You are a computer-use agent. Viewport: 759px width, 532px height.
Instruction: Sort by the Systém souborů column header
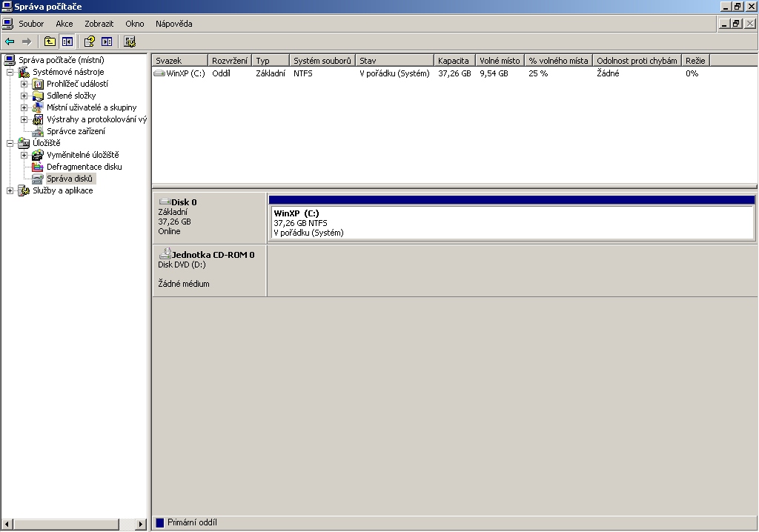(322, 61)
